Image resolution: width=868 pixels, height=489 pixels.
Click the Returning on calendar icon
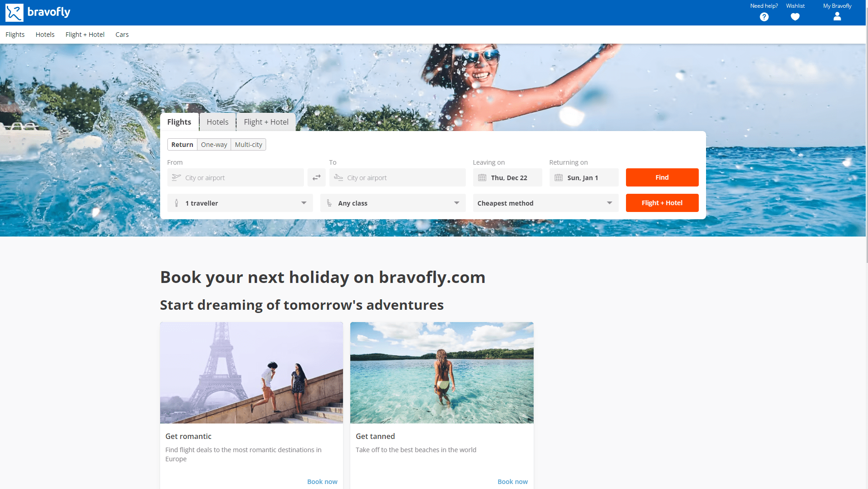click(559, 178)
